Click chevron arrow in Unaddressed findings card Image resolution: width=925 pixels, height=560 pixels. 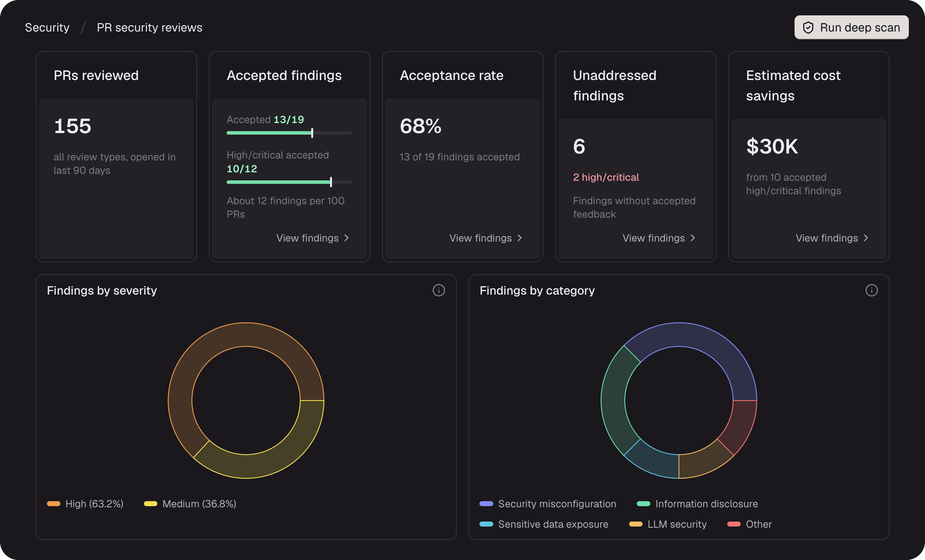693,238
